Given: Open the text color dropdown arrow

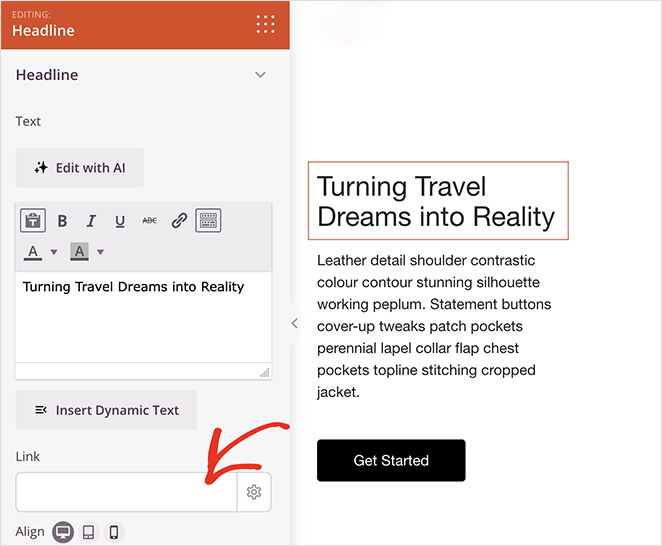Looking at the screenshot, I should point(54,252).
